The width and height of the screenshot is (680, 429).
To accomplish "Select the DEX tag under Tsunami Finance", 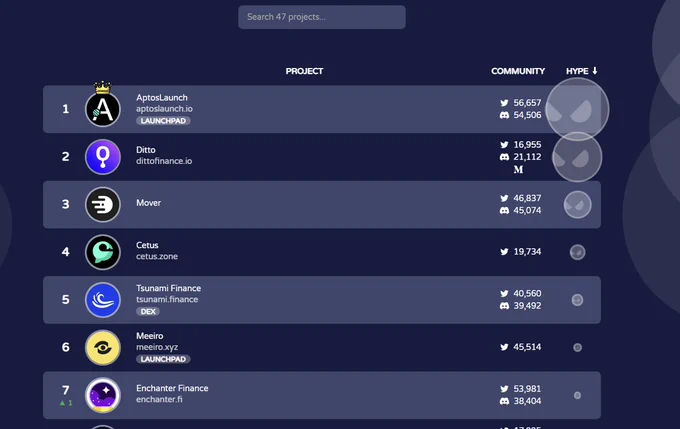I will click(148, 311).
